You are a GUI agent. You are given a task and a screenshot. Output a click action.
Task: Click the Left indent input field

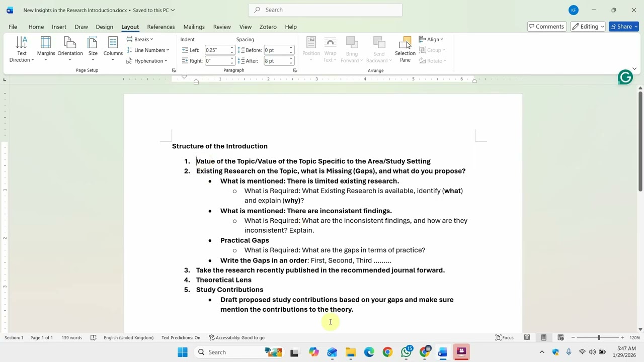click(217, 50)
